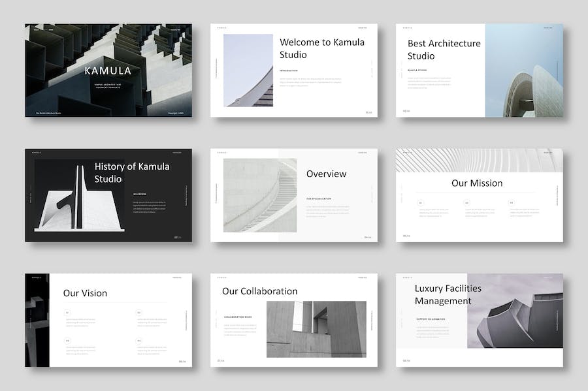Click the Our Mission heading
This screenshot has height=391, width=588.
477,183
